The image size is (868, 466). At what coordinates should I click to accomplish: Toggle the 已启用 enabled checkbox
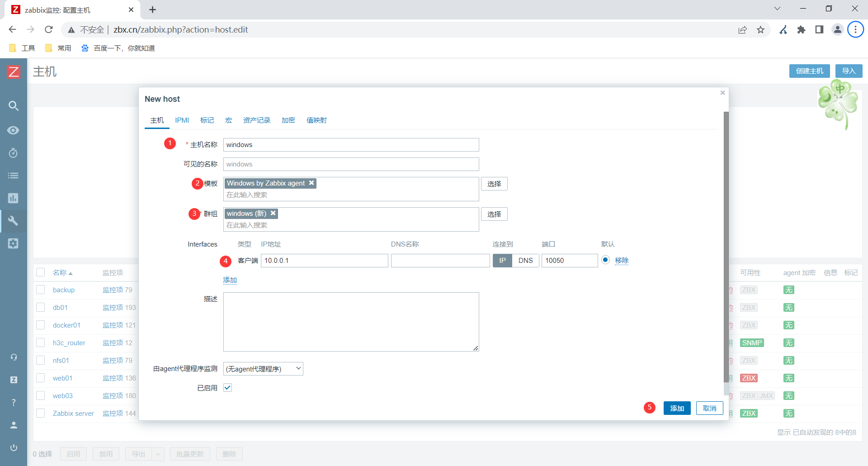227,388
